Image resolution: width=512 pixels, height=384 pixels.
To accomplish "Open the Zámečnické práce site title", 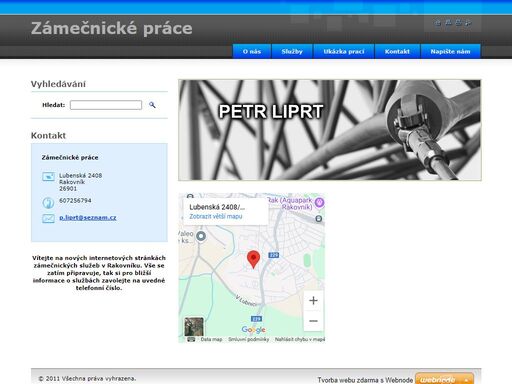I will point(112,28).
